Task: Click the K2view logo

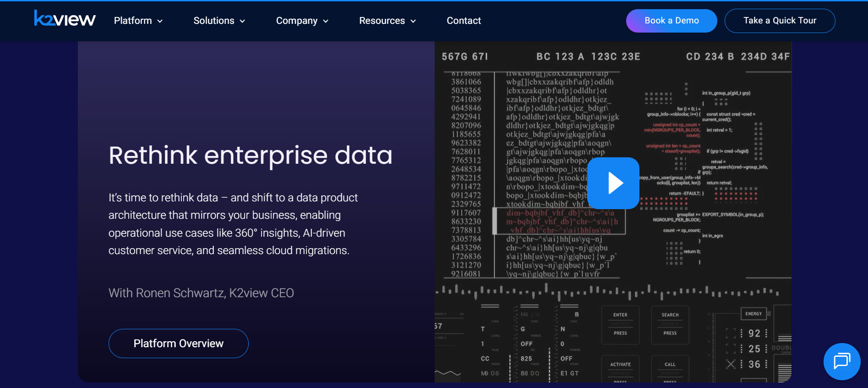Action: click(65, 19)
